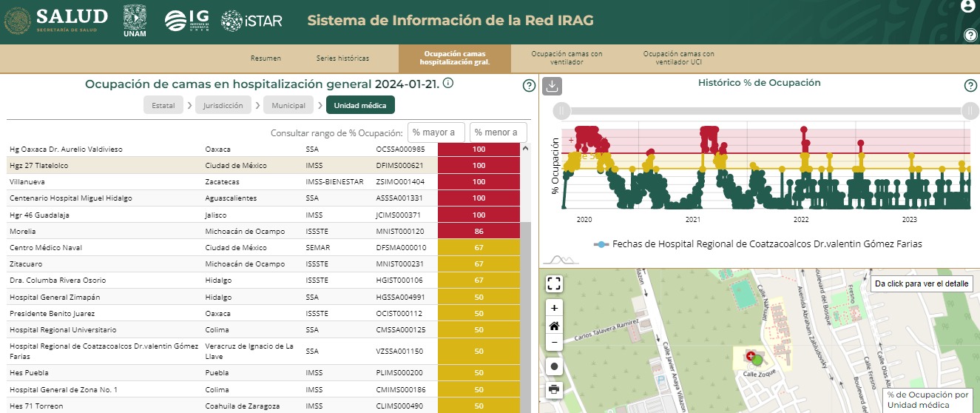Select Ocupación camas hospitalización gral. tab
Viewport: 980px width, 413px height.
tap(455, 58)
